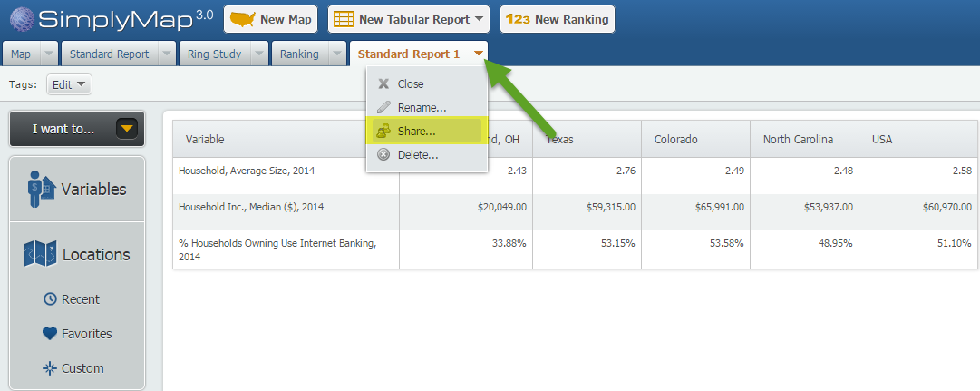Click the 123 icon on New Ranking
Screen dimensions: 980x391
tap(519, 19)
